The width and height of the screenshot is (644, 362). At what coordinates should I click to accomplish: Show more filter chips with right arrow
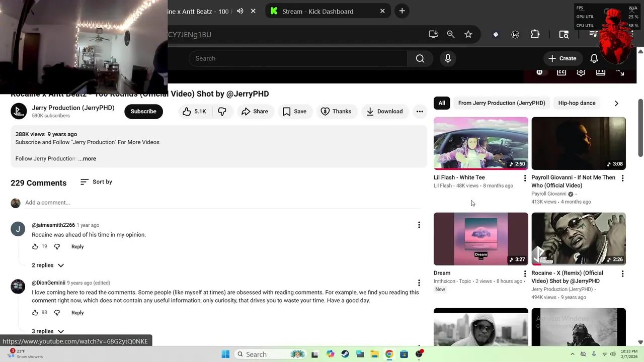tap(616, 103)
